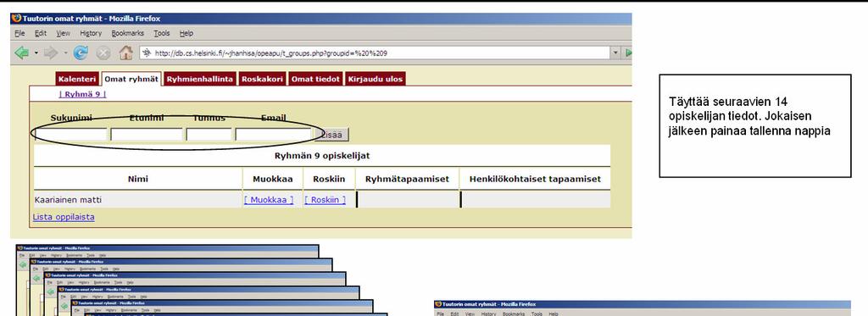Focus the Sukunimi input field
This screenshot has width=868, height=316.
(x=71, y=135)
